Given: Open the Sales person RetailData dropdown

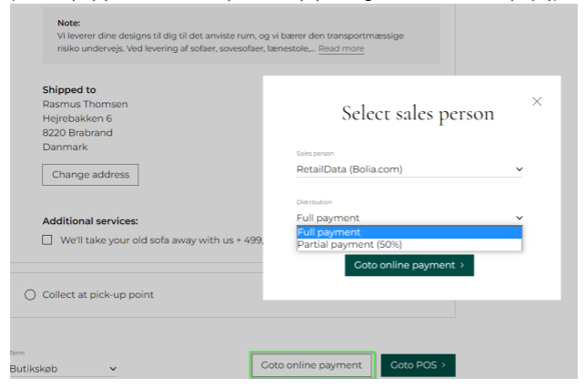Looking at the screenshot, I should tap(400, 168).
